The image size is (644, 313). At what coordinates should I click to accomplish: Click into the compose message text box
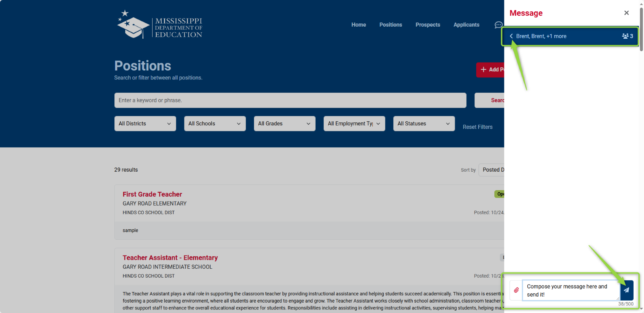[x=570, y=290]
